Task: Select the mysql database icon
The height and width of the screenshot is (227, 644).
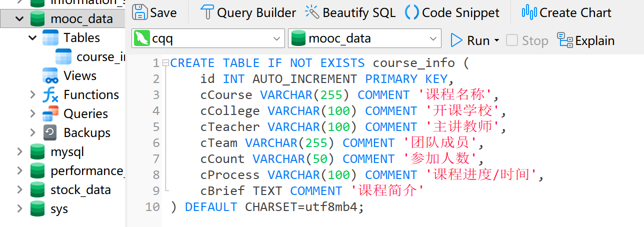Action: tap(37, 152)
